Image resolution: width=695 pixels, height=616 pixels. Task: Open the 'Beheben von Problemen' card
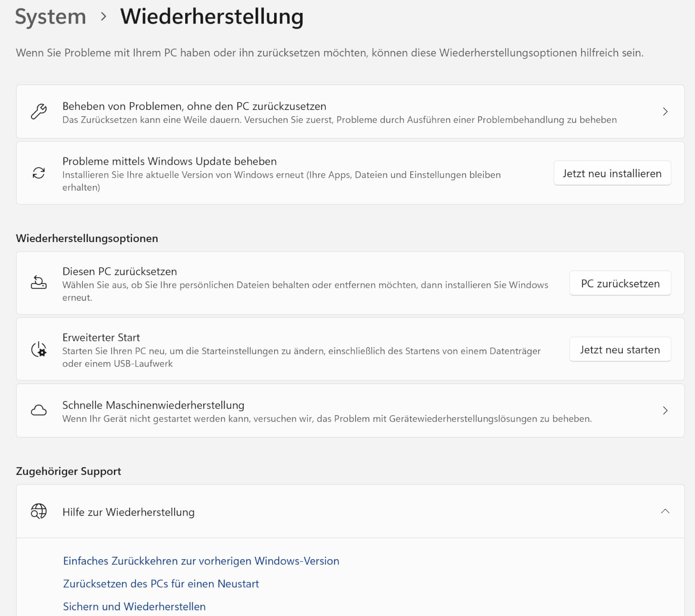click(x=350, y=112)
